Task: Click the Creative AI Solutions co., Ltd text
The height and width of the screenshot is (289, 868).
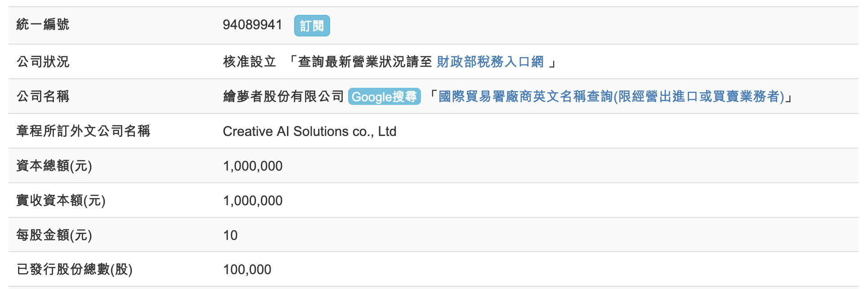Action: [309, 131]
